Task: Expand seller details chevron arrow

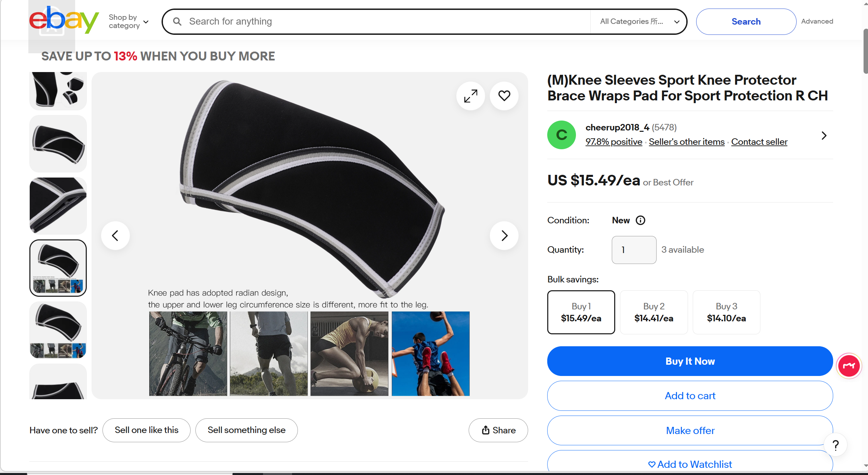Action: pyautogui.click(x=824, y=136)
